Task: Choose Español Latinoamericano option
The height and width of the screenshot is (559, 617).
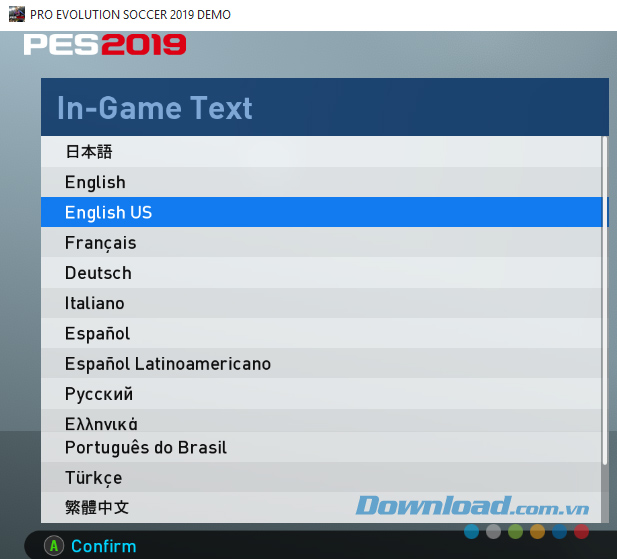Action: 321,363
